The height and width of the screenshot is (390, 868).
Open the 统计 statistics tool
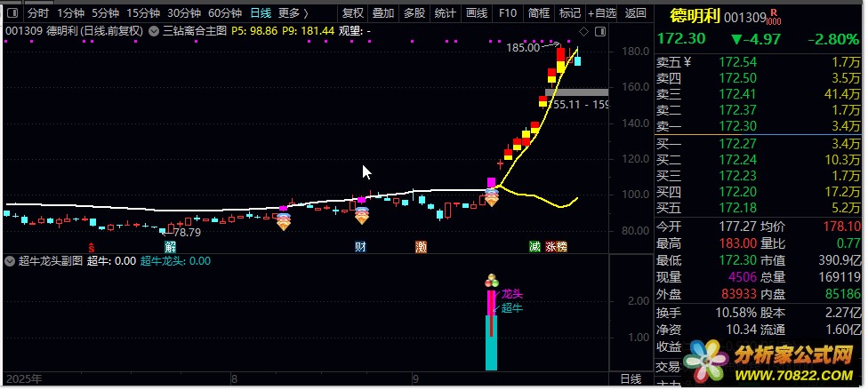coord(445,12)
